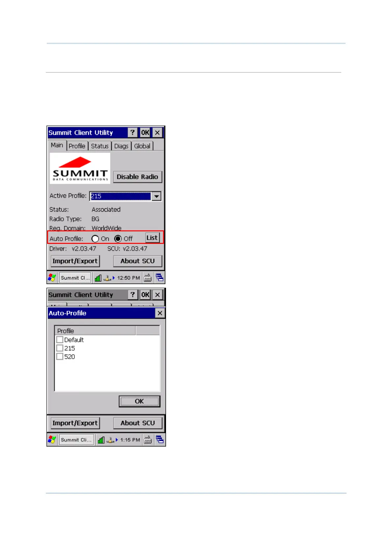392x555 pixels.
Task: Check the 520 profile checkbox
Action: (60, 357)
